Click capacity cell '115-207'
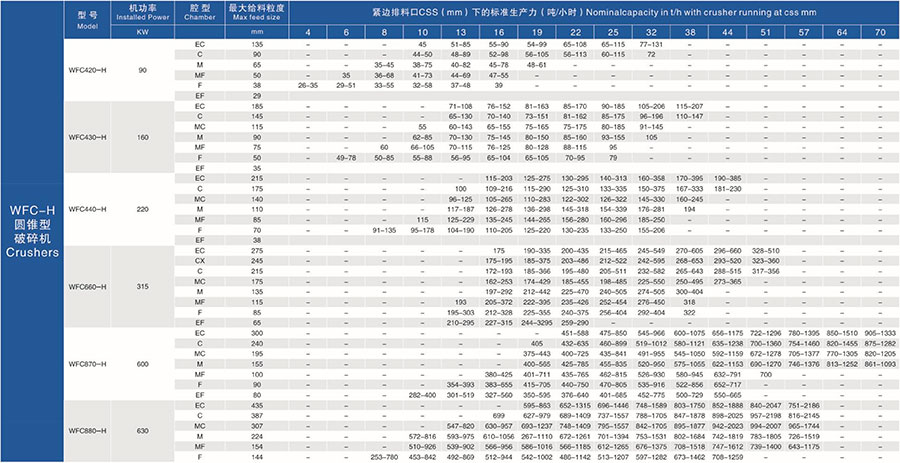 tap(689, 106)
